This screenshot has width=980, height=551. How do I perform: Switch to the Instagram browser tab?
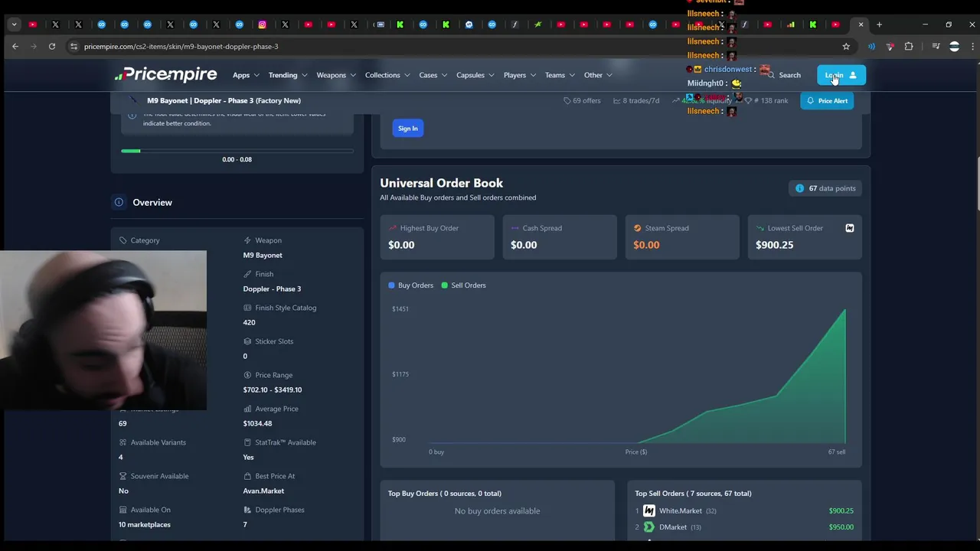click(262, 24)
